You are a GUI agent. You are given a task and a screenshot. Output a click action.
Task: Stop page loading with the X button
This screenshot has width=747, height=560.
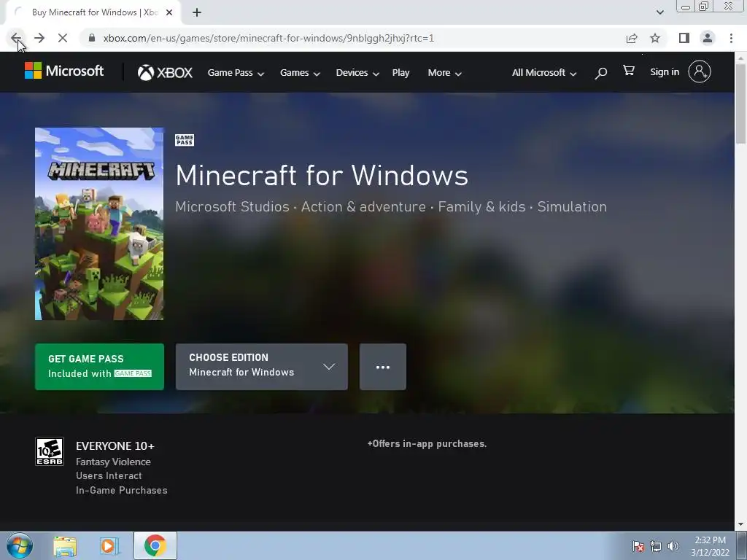coord(63,38)
